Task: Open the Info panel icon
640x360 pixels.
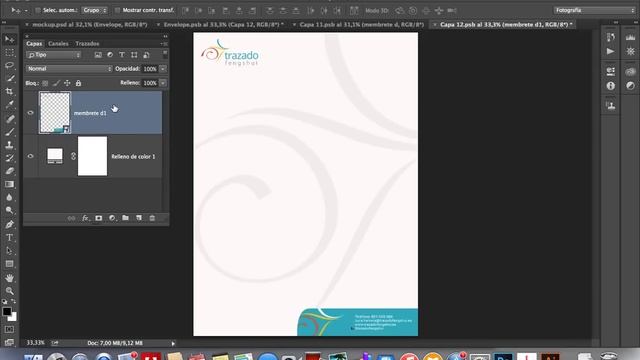Action: [x=611, y=86]
